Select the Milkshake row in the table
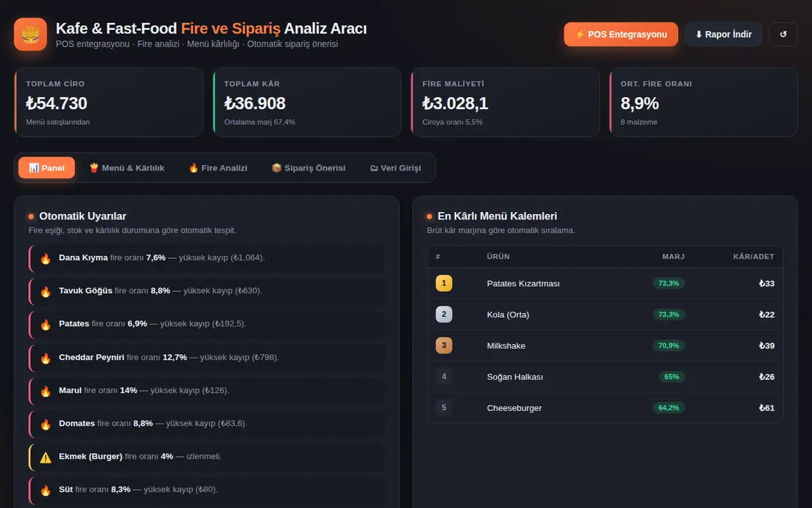Viewport: 812px width, 508px height. tap(605, 345)
